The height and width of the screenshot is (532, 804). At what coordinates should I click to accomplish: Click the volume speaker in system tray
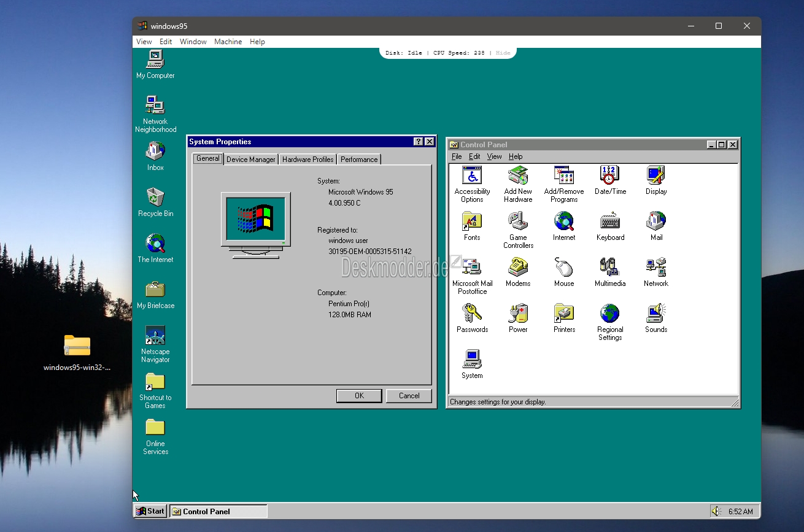tap(716, 511)
